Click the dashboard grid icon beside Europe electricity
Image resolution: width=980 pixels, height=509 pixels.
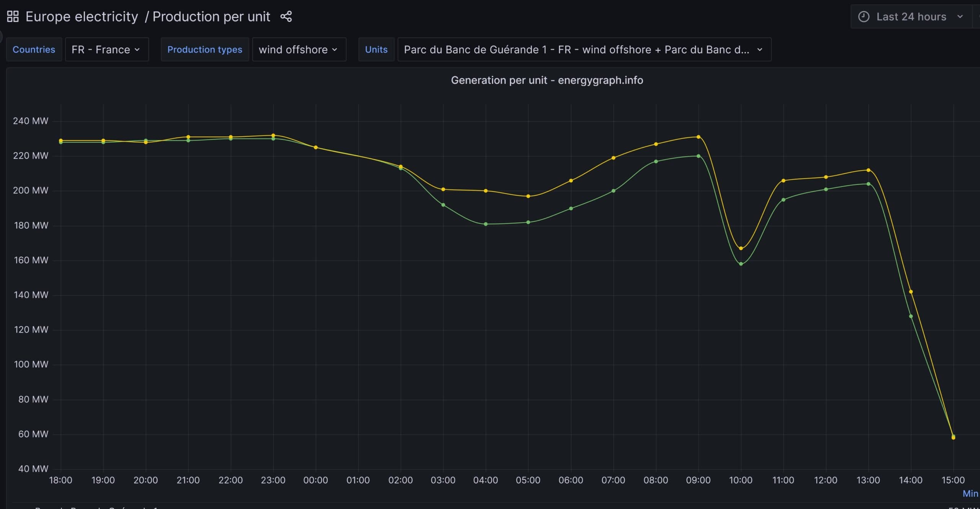tap(13, 16)
